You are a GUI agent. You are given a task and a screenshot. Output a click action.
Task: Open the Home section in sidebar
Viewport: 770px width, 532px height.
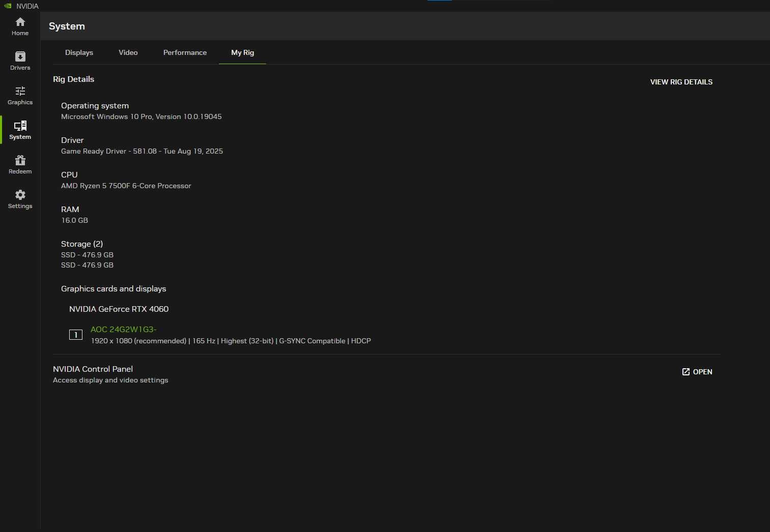20,26
